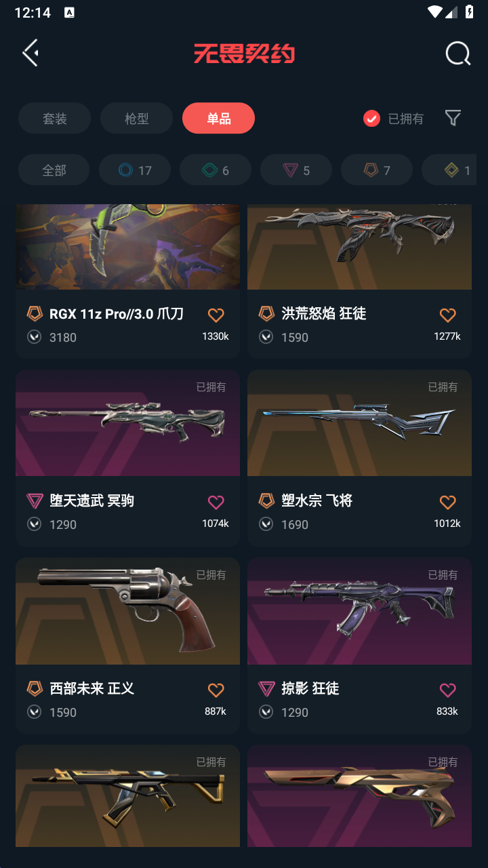
Task: Open the funnel filter icon
Action: coord(453,119)
